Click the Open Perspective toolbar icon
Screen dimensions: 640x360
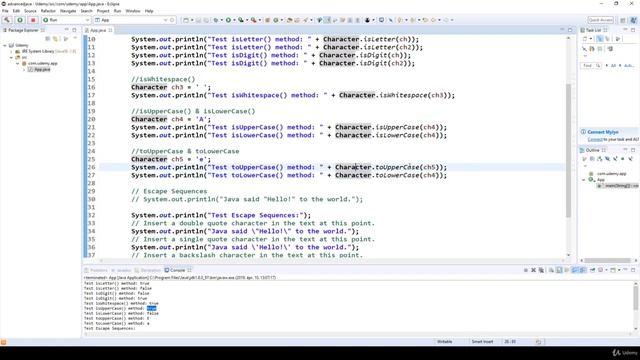[x=623, y=20]
